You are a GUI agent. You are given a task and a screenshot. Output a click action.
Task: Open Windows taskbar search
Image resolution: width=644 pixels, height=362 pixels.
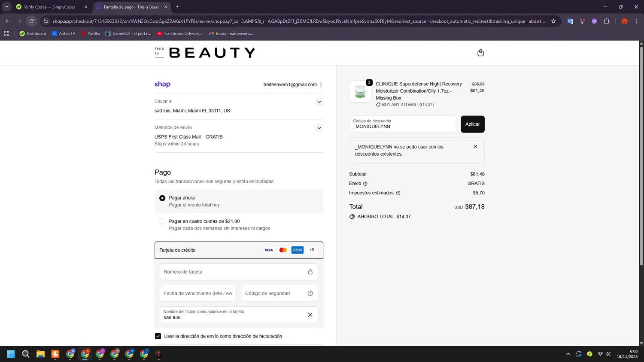26,354
